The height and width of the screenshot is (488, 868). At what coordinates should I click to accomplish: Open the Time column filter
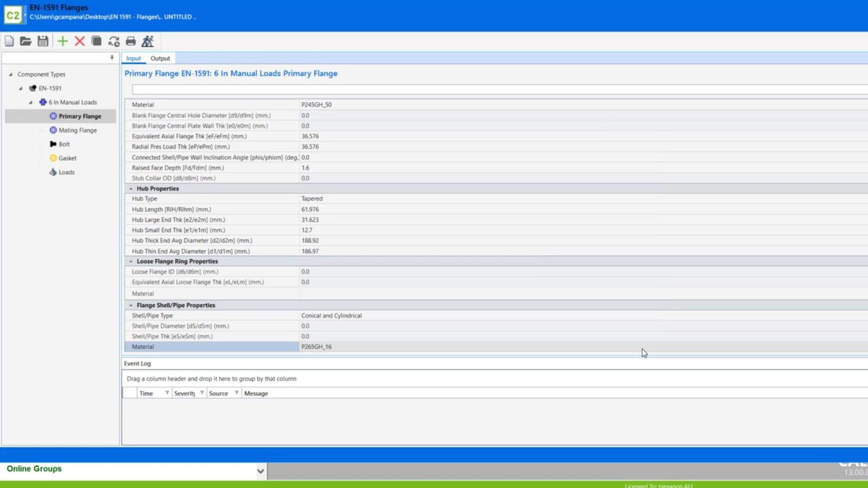tap(167, 393)
